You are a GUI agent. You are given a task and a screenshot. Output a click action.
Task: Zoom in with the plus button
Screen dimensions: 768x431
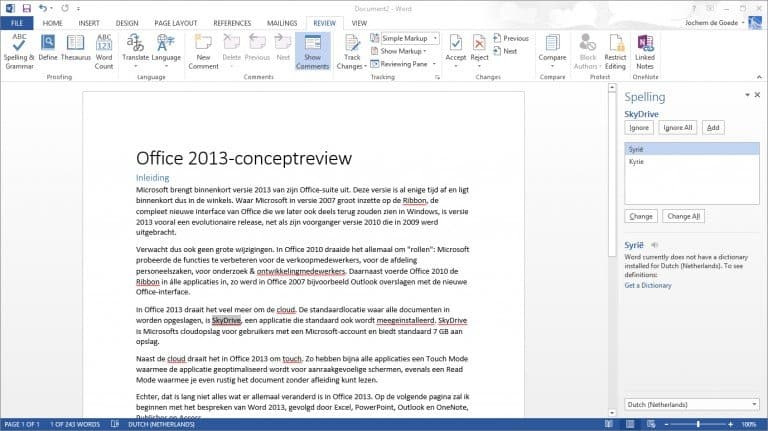[730, 424]
